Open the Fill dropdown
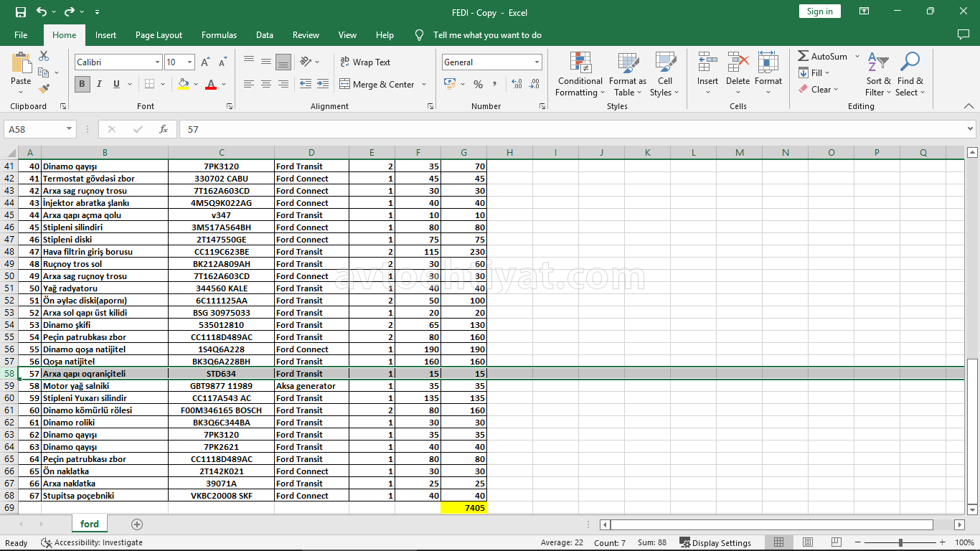 [814, 73]
